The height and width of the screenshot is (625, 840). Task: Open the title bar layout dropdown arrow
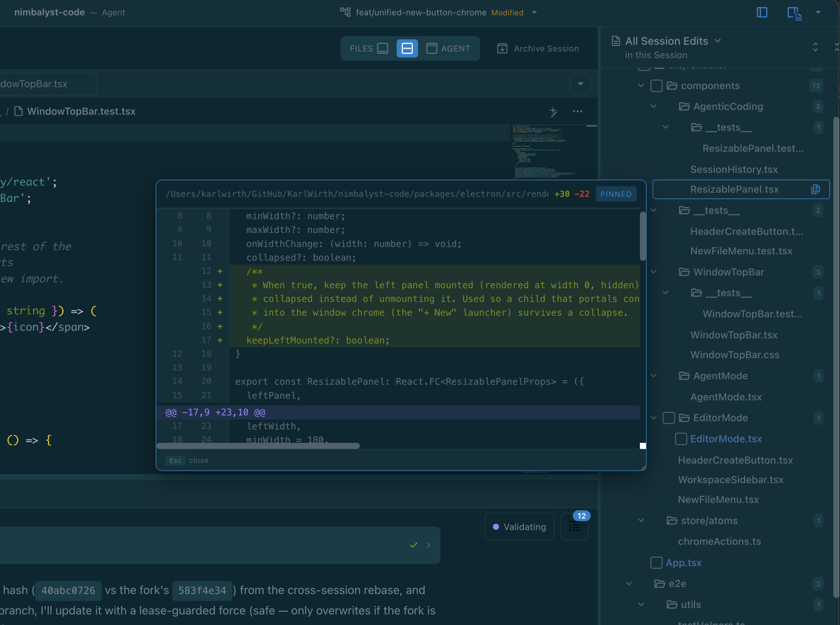pos(818,12)
